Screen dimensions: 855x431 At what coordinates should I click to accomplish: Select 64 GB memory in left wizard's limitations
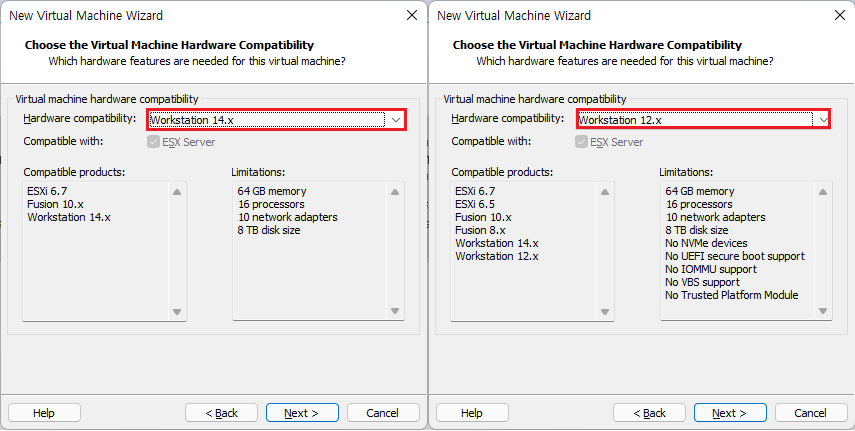click(x=272, y=191)
